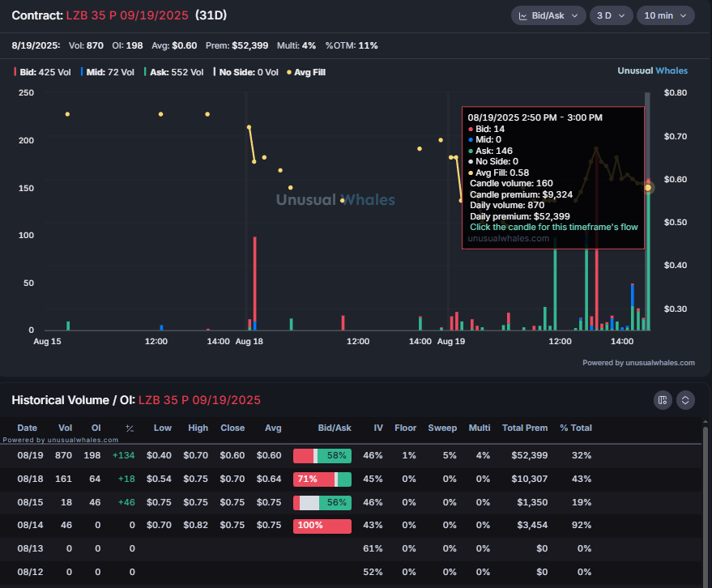
Task: Select the 08/14 table row date
Action: tap(31, 526)
